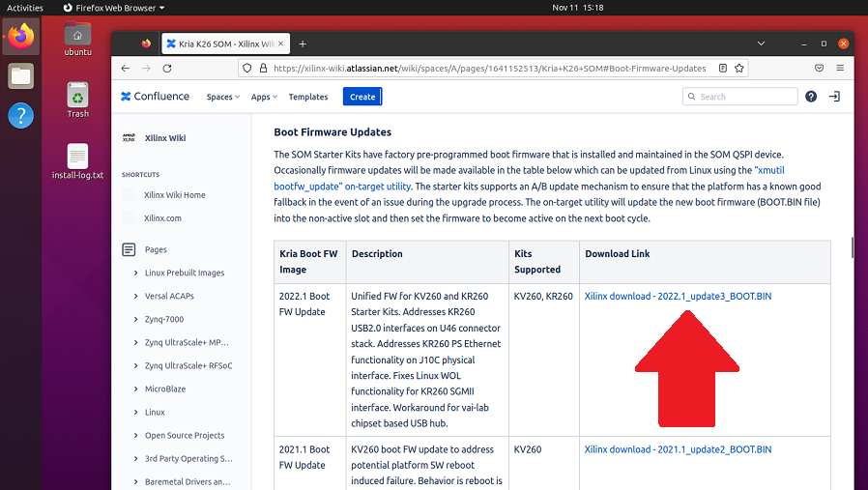
Task: Close the Kria K26 SOM tab
Action: pyautogui.click(x=280, y=43)
